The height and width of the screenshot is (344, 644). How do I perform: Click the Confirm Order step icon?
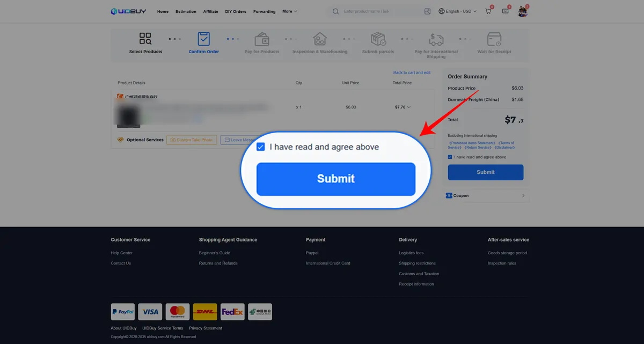204,39
